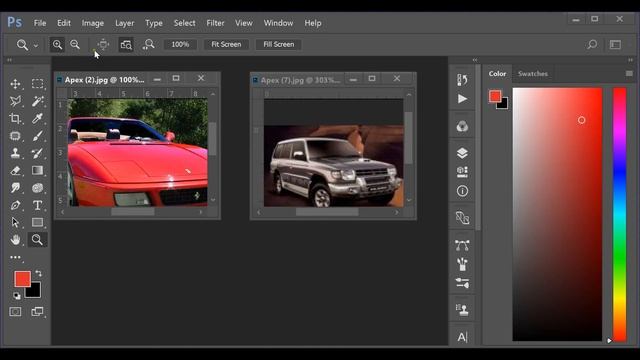Change screen mode in the toolbox
640x360 pixels.
point(37,312)
